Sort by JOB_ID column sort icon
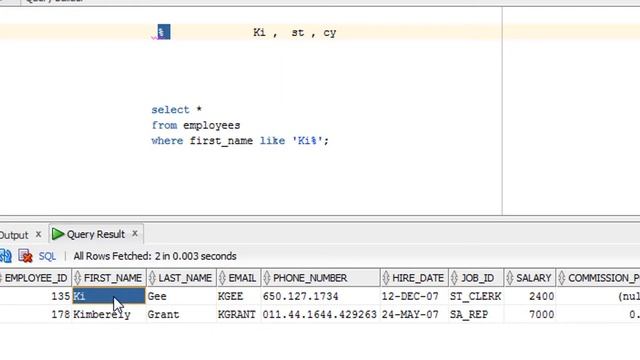 (454, 278)
